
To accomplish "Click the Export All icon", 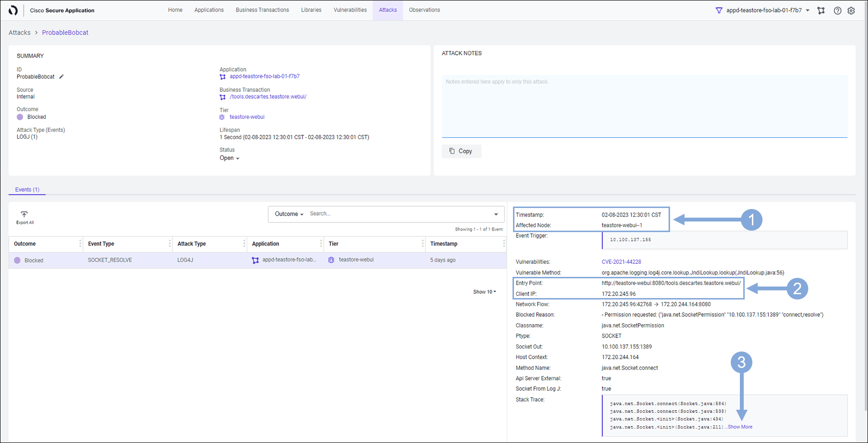I will (25, 215).
